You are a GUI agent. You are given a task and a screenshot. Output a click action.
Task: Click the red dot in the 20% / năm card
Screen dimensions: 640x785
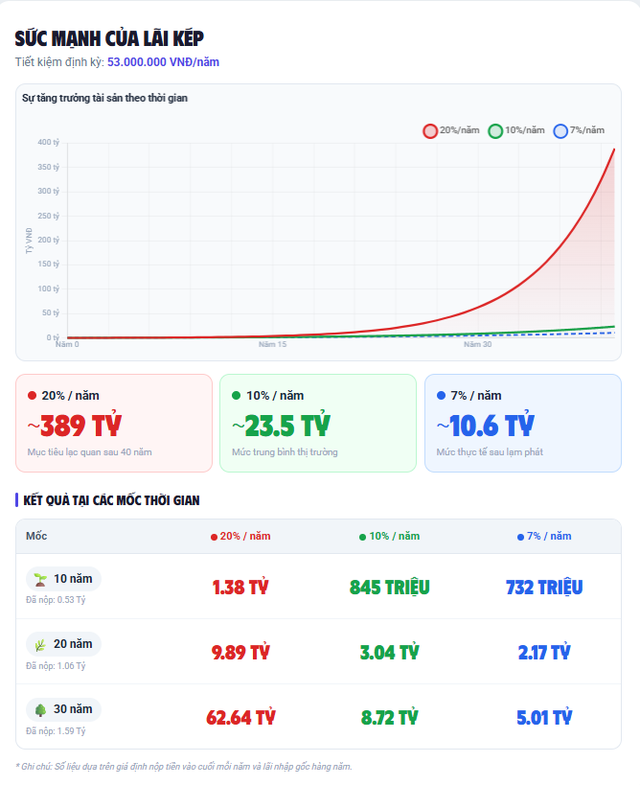32,396
